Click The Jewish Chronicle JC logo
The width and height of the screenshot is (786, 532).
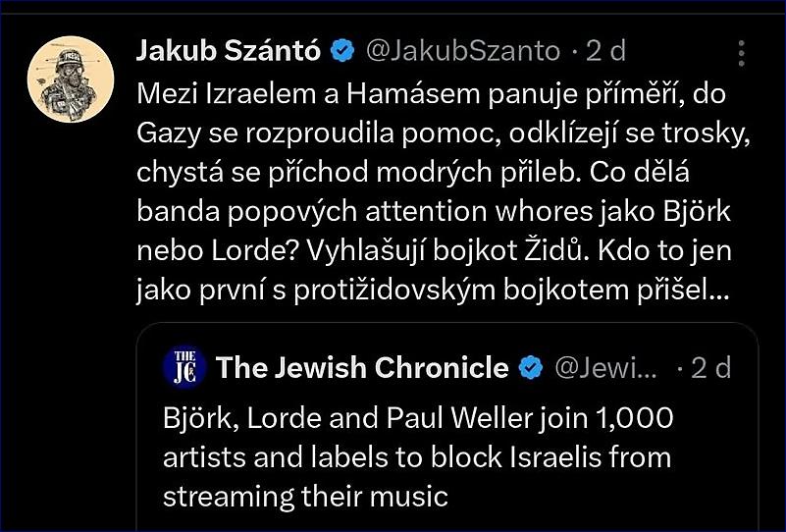[x=183, y=367]
